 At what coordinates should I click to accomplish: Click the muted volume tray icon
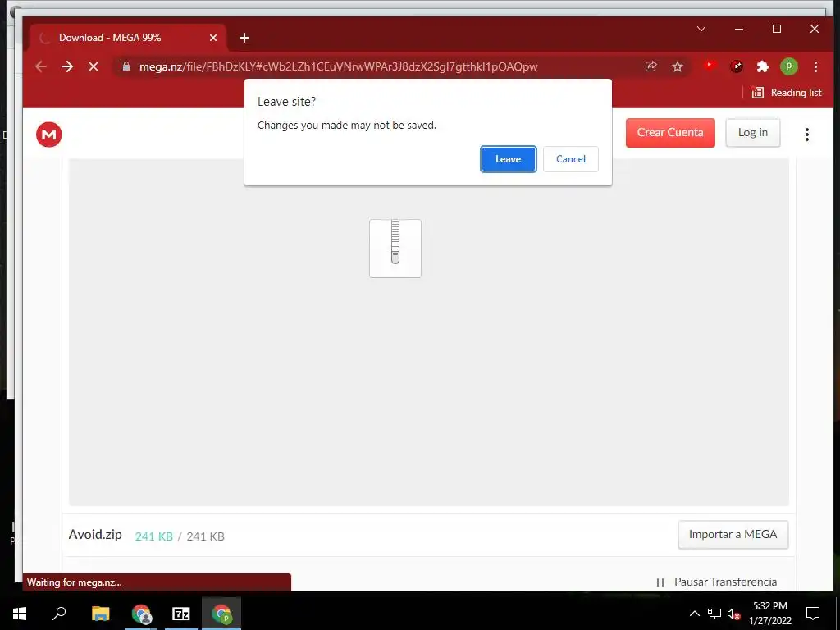click(x=733, y=614)
